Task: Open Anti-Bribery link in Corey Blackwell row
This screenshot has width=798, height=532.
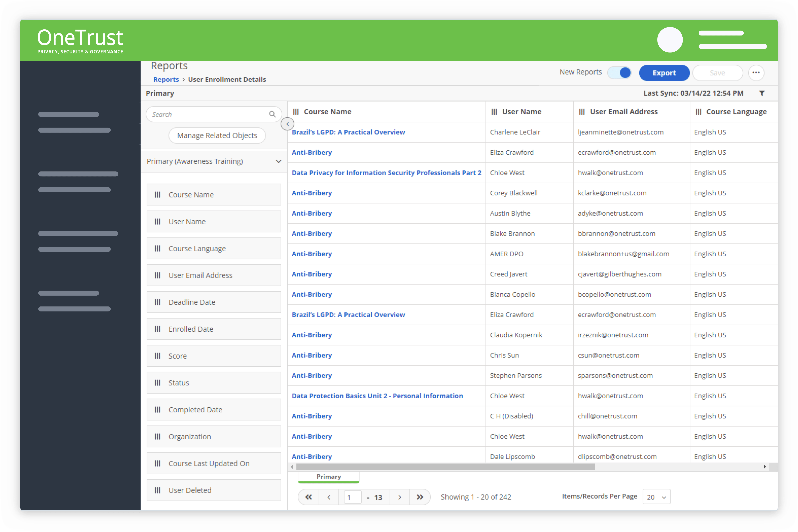Action: pos(312,193)
